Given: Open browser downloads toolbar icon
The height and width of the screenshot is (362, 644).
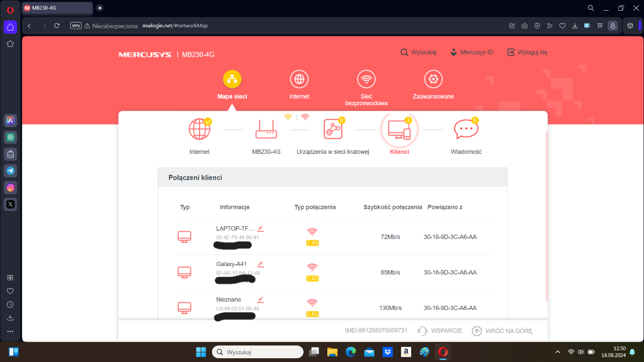Looking at the screenshot, I should 575,26.
